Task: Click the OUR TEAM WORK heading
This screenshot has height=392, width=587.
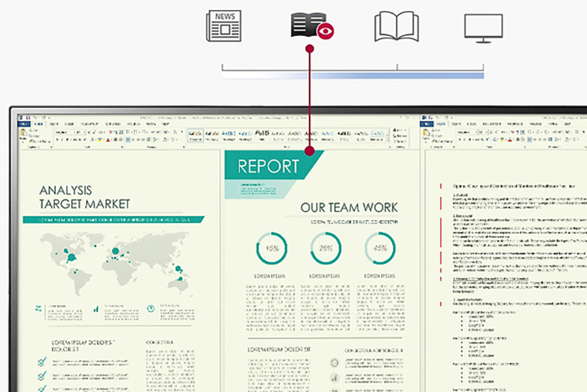Action: point(349,207)
